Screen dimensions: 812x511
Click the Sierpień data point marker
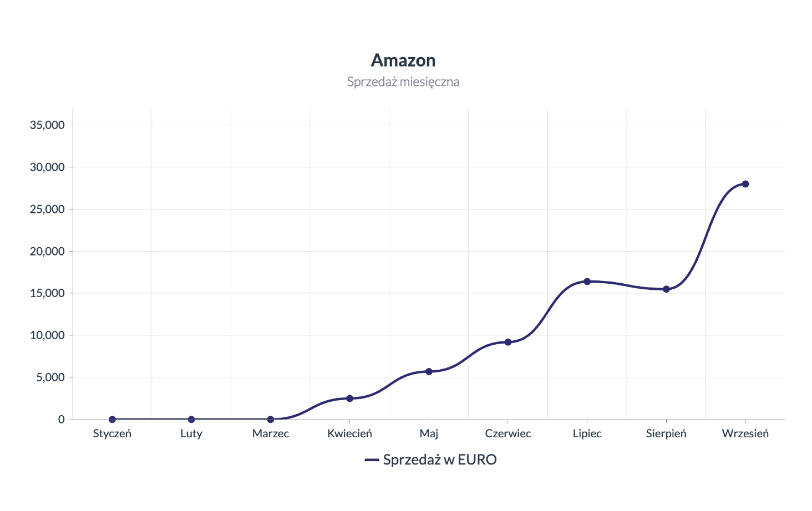(666, 289)
